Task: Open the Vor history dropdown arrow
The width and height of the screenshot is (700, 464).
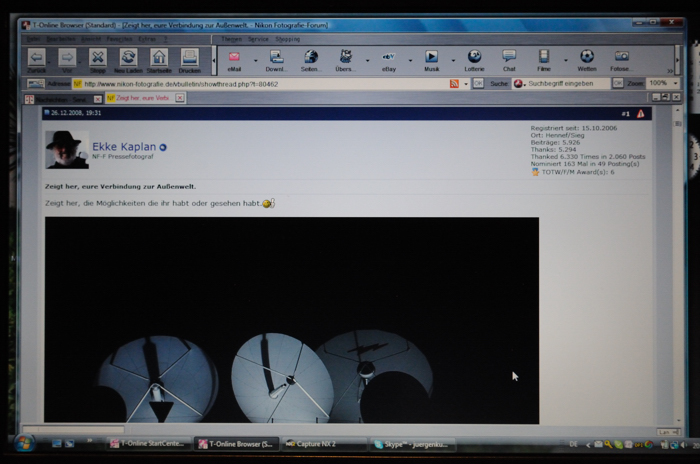Action: [79, 62]
